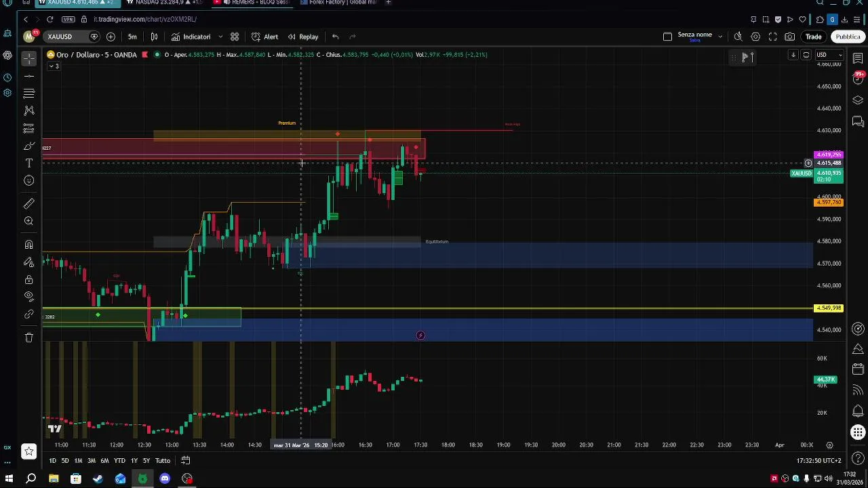This screenshot has height=488, width=868.
Task: Select the ruler measure tool
Action: (x=28, y=203)
